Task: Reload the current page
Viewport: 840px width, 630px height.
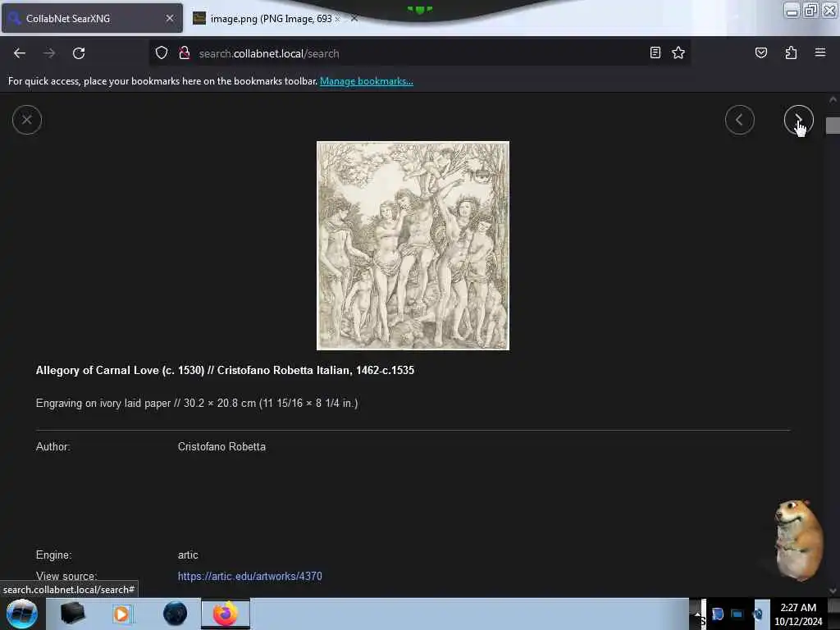Action: 79,53
